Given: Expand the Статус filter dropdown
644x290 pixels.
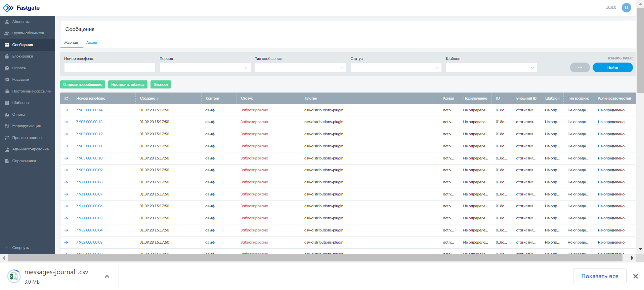Looking at the screenshot, I should (x=396, y=68).
